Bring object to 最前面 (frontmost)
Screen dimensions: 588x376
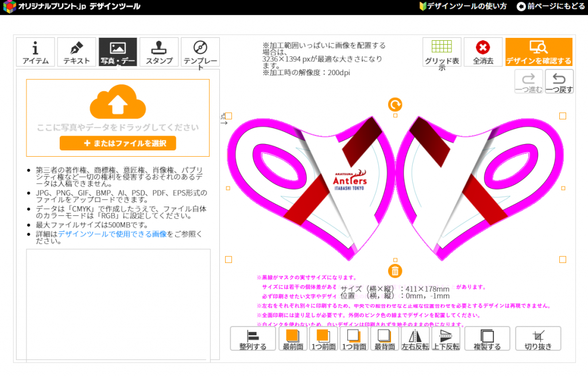point(293,339)
